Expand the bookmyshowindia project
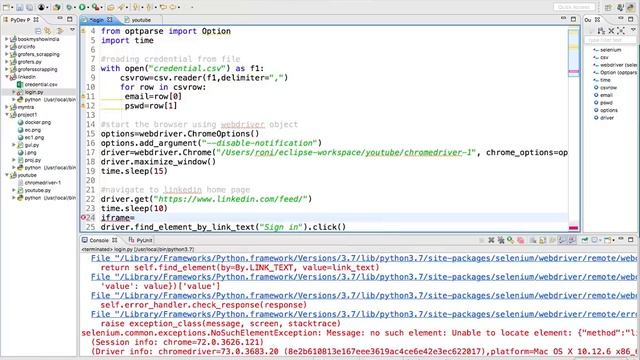Image resolution: width=640 pixels, height=360 pixels. click(x=7, y=39)
